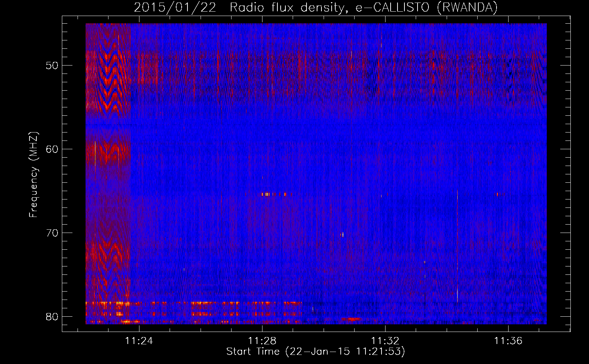Select the 11:36 time tick label
Screen dimensions: 589x364
[x=508, y=341]
